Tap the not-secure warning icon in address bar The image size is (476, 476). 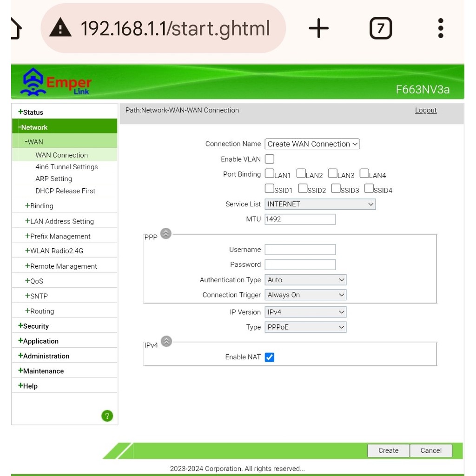click(60, 28)
